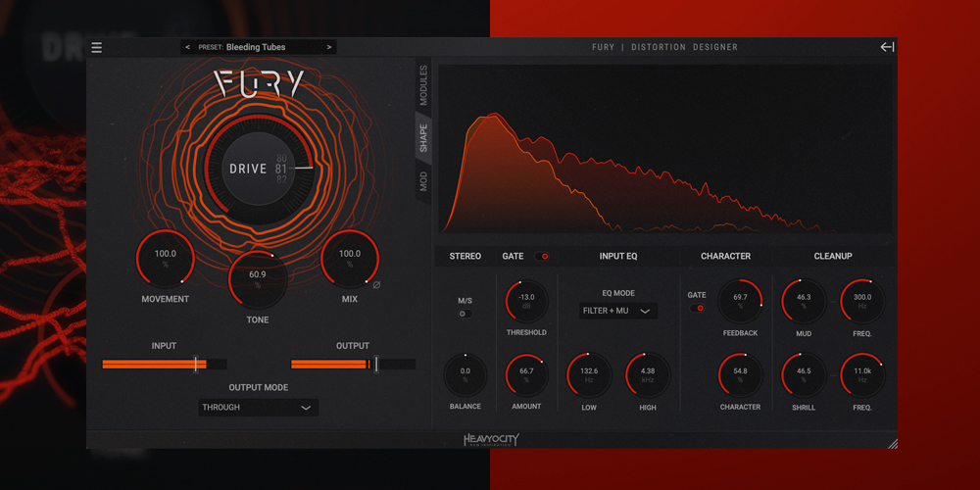This screenshot has height=490, width=980.
Task: Click the FURY logo
Action: coord(259,83)
